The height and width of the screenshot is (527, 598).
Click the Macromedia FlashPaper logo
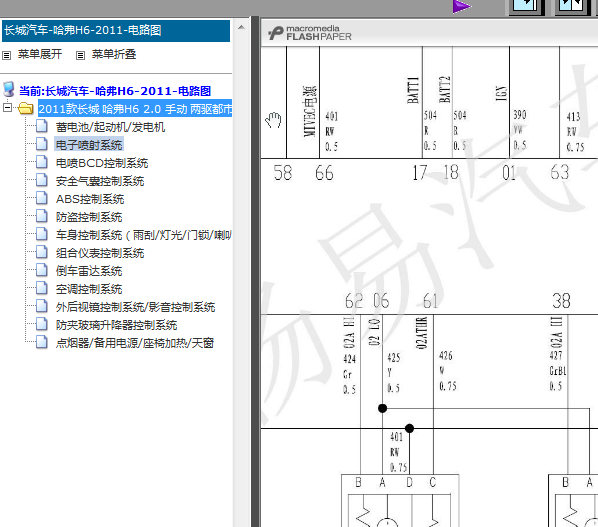[x=309, y=33]
